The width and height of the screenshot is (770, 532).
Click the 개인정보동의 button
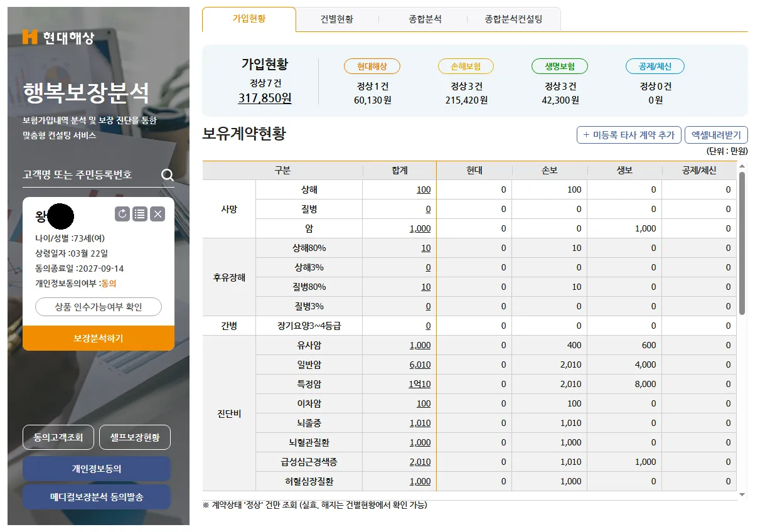[x=97, y=469]
